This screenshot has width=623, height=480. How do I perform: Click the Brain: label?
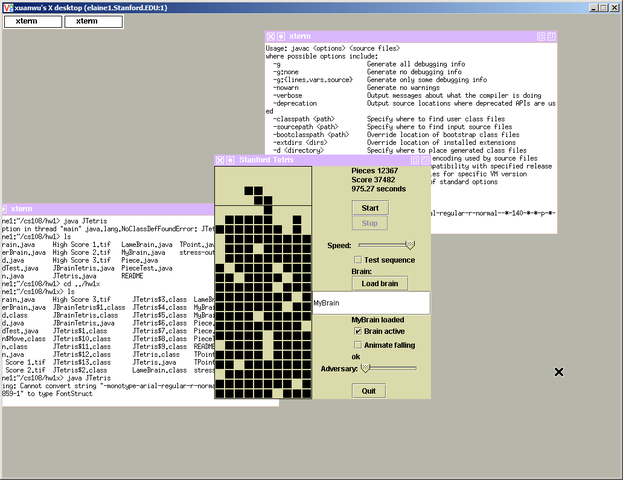[362, 271]
